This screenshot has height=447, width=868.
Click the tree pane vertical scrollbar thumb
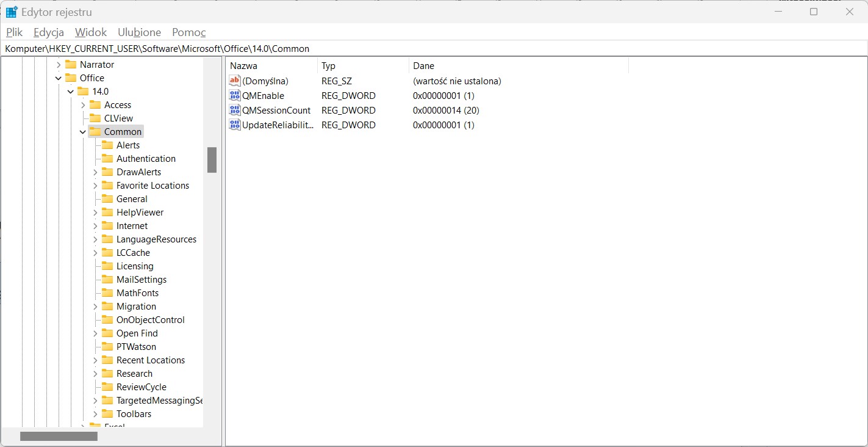point(212,160)
